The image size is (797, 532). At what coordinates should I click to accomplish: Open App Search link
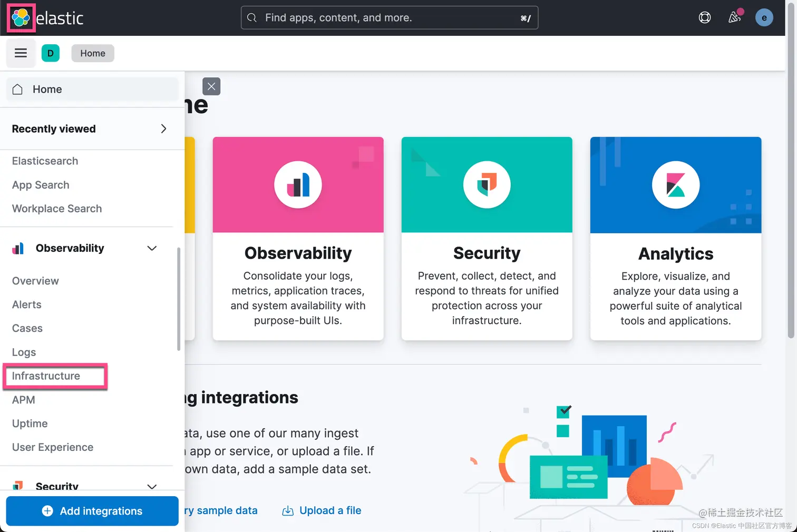[x=41, y=185]
